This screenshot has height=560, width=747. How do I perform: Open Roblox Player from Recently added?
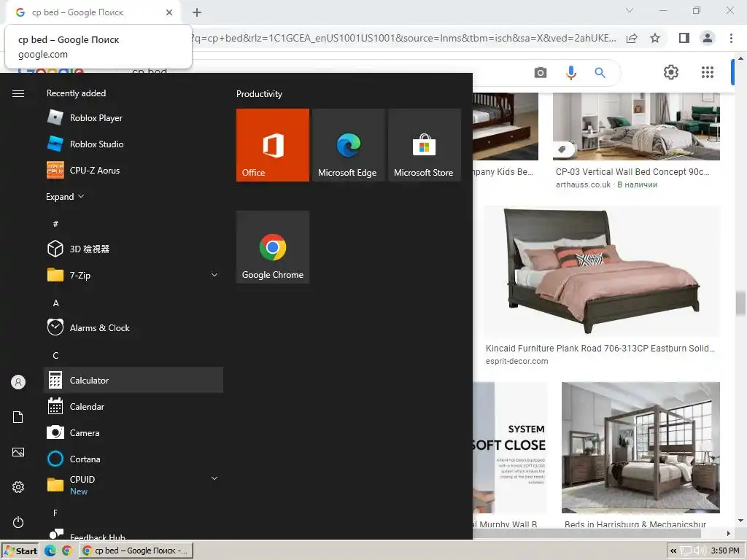click(133, 117)
